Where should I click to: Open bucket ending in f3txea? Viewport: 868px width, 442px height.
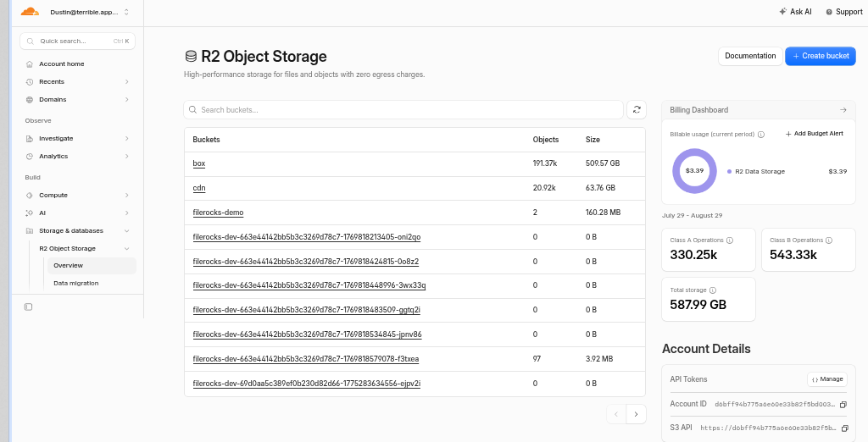click(305, 358)
